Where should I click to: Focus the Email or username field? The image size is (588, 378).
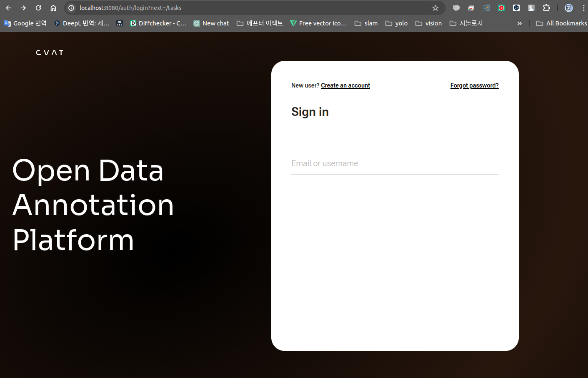coord(395,164)
